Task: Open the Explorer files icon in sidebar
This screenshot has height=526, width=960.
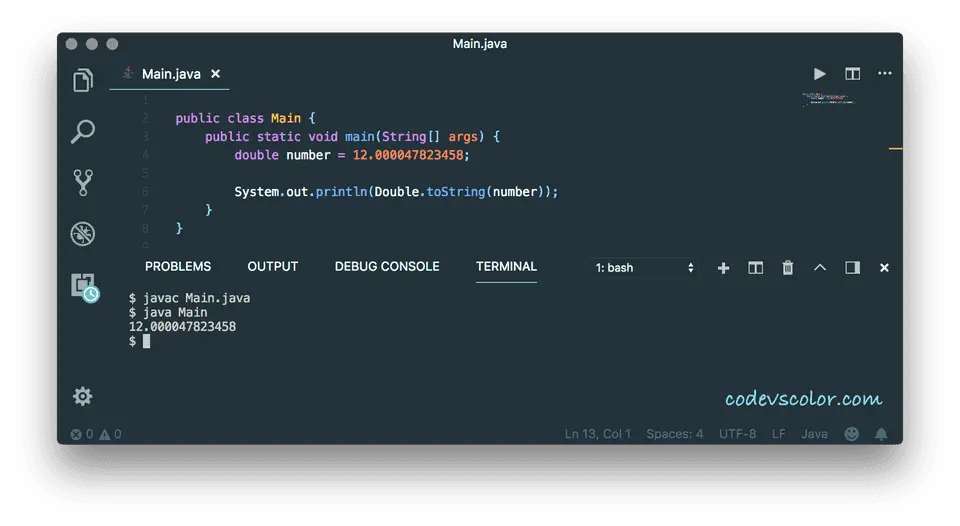Action: [x=83, y=81]
